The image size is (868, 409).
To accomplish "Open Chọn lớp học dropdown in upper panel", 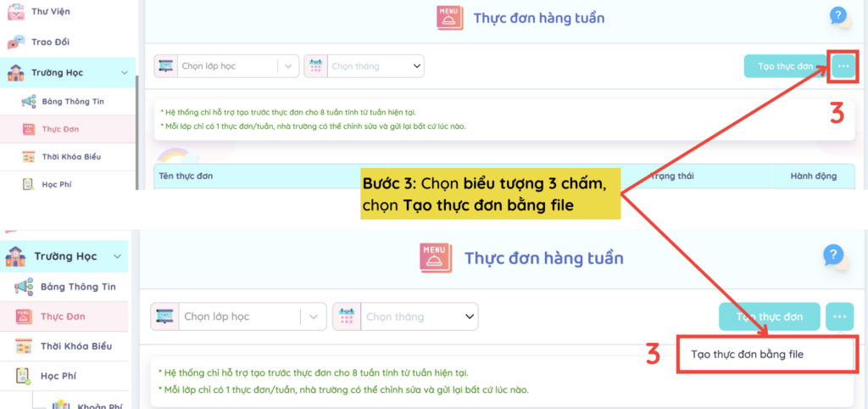I will pos(226,66).
